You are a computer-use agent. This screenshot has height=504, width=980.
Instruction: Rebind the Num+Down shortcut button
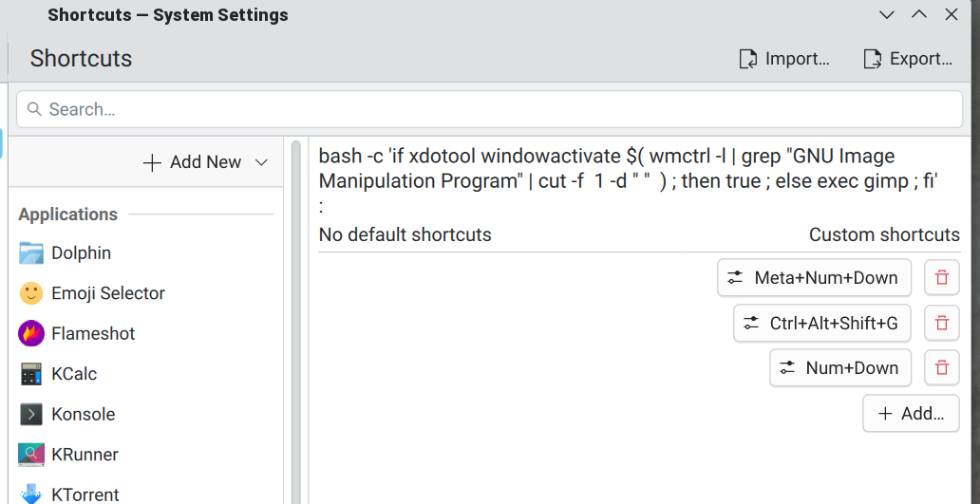(x=839, y=368)
